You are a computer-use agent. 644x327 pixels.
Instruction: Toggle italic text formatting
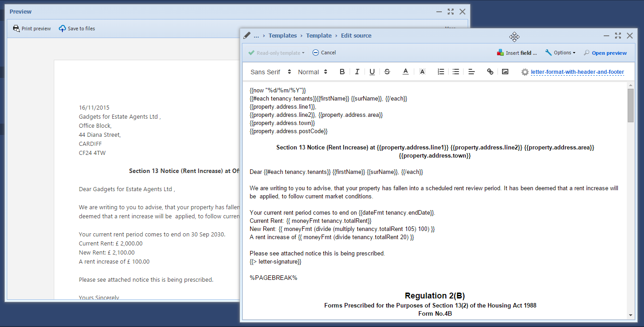(357, 72)
